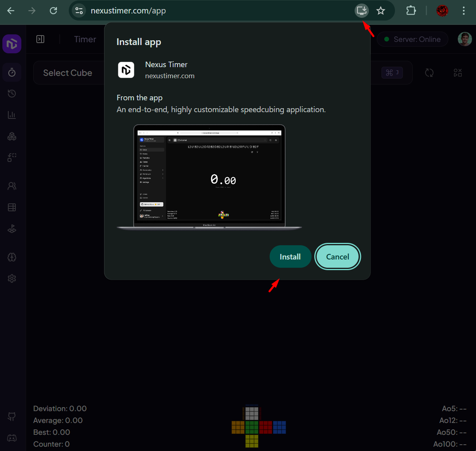Open the cubes icon in sidebar

pyautogui.click(x=12, y=136)
